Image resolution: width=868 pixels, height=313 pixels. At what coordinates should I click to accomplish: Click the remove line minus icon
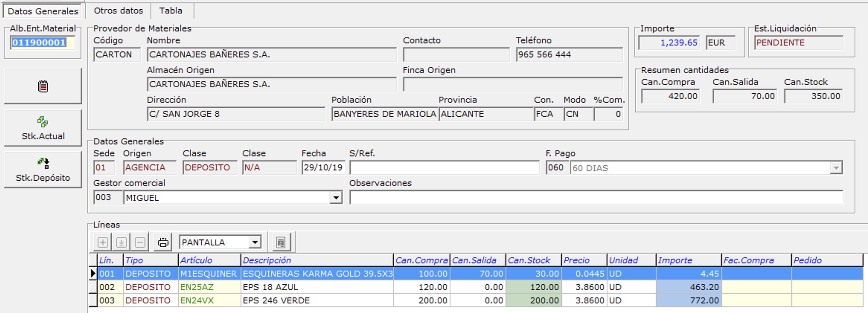[x=140, y=242]
